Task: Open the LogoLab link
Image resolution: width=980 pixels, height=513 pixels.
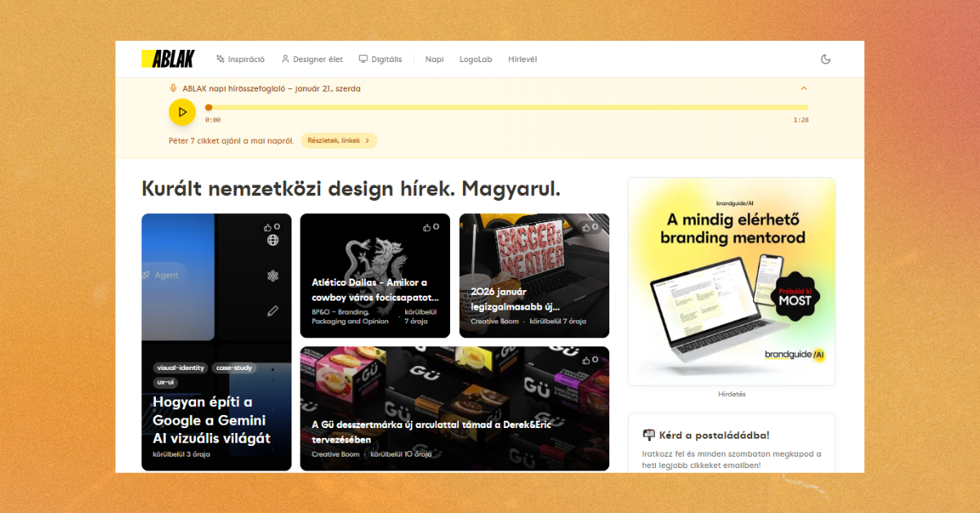Action: [475, 59]
